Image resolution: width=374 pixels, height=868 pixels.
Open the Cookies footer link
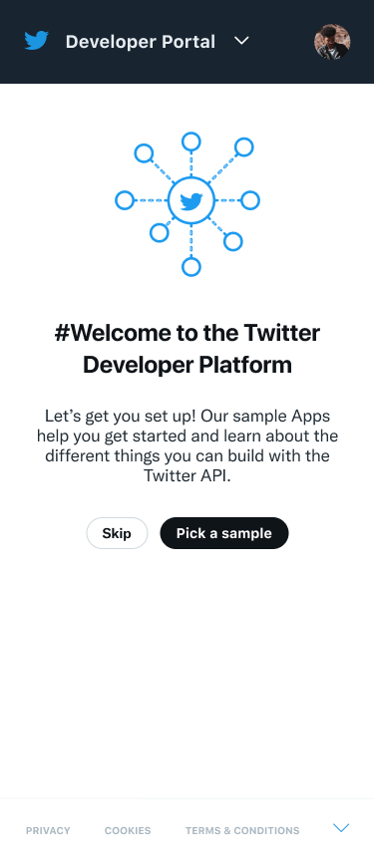point(128,830)
